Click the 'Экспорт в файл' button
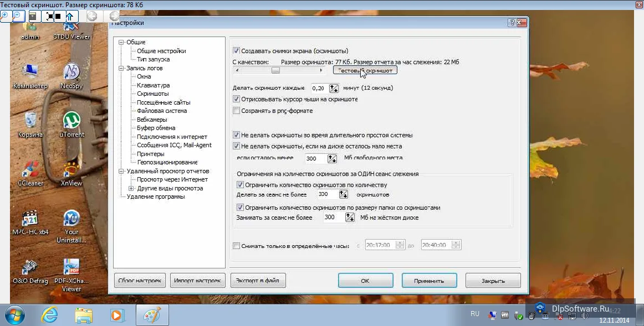 (x=258, y=281)
